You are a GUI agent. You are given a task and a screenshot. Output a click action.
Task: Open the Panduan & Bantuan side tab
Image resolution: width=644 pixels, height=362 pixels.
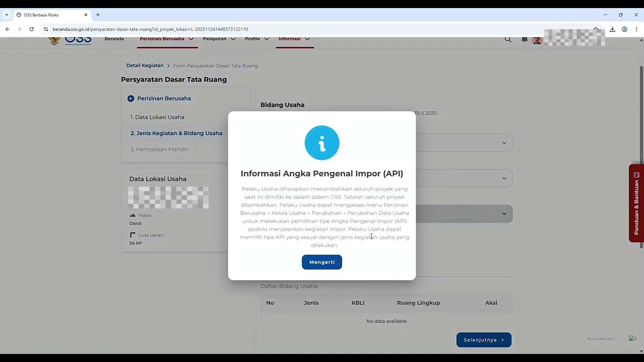coord(636,203)
